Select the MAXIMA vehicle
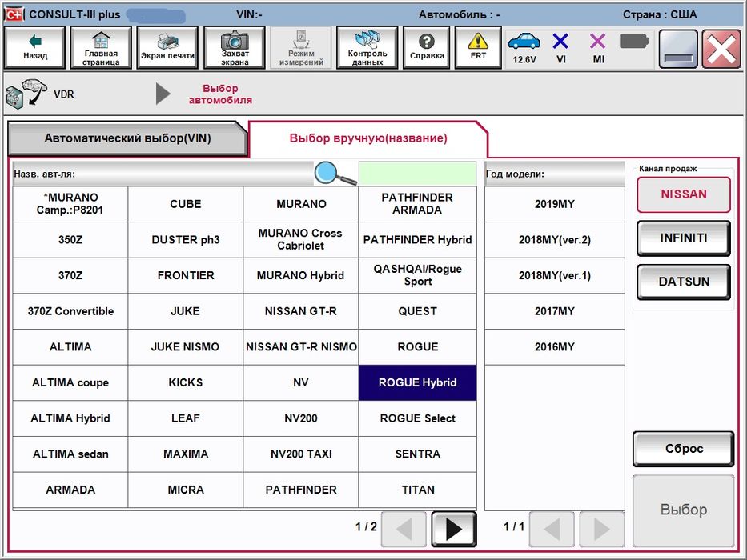 click(185, 454)
